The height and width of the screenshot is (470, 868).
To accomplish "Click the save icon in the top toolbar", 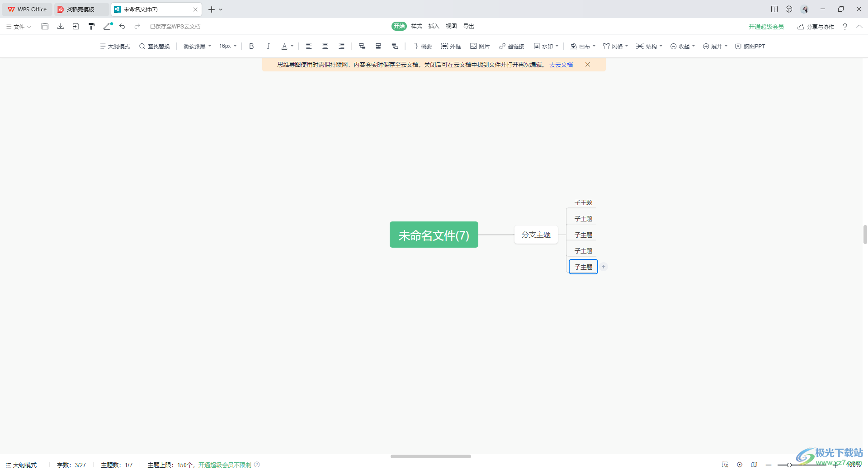I will [x=45, y=26].
